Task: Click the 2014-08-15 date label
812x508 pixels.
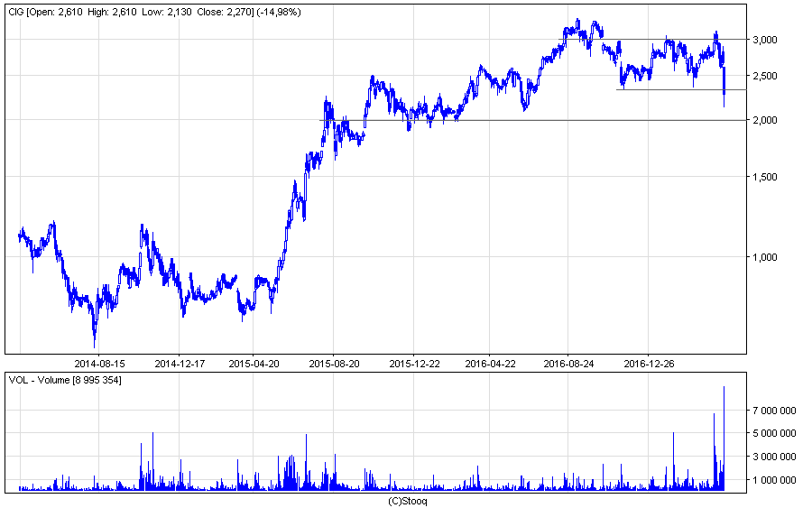Action: coord(99,364)
